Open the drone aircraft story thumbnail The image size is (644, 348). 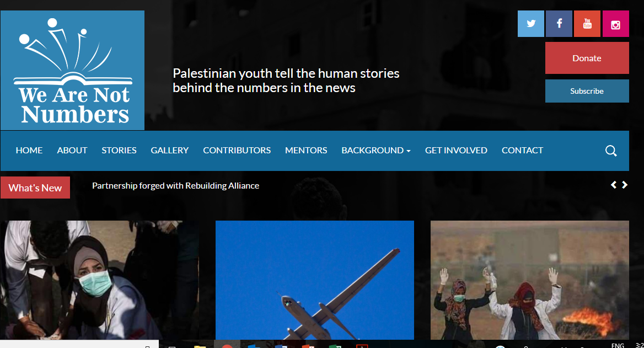click(315, 280)
